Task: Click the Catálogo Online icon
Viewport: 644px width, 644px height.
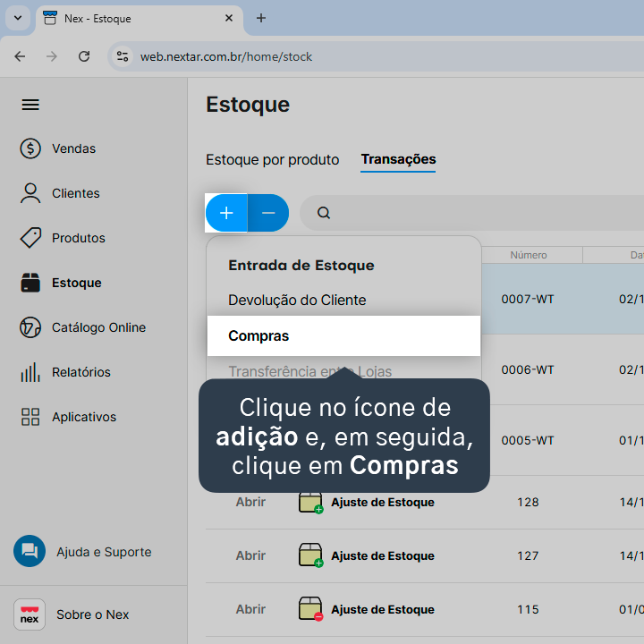Action: coord(30,327)
